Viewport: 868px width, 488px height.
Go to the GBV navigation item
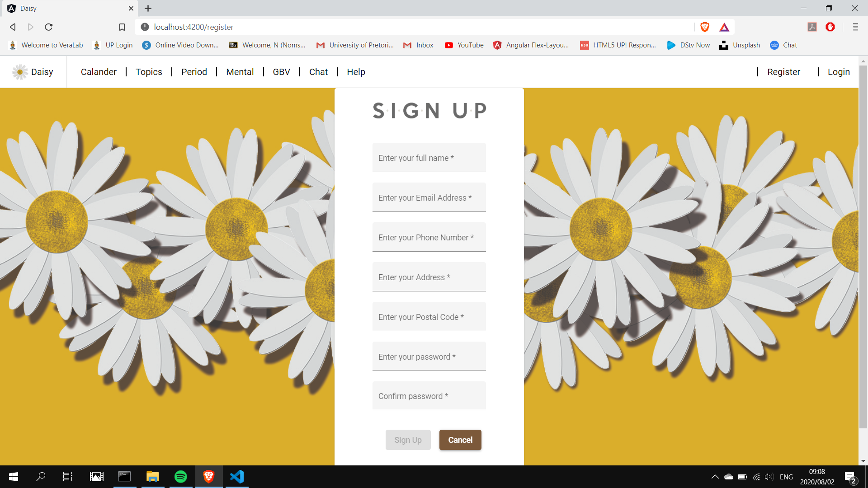pos(281,72)
